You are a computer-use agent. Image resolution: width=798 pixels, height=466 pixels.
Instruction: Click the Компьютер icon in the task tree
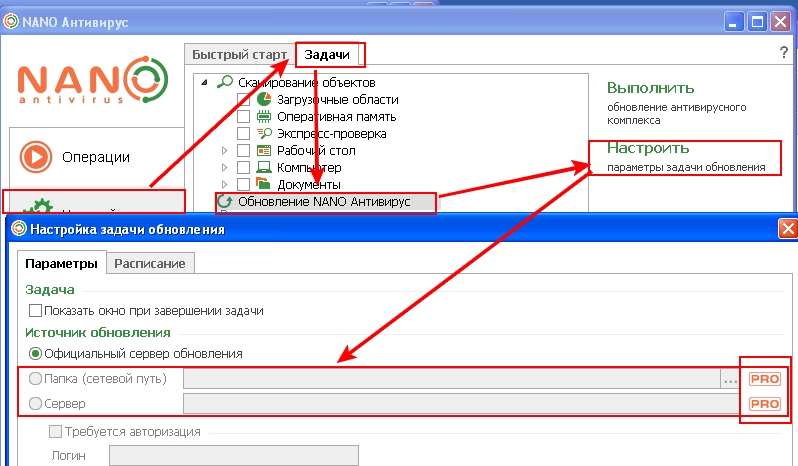(x=264, y=168)
